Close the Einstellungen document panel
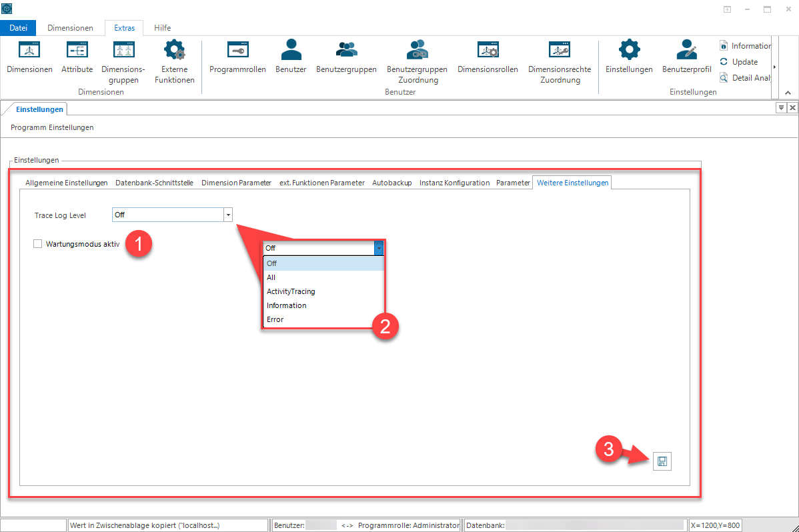 pyautogui.click(x=792, y=107)
